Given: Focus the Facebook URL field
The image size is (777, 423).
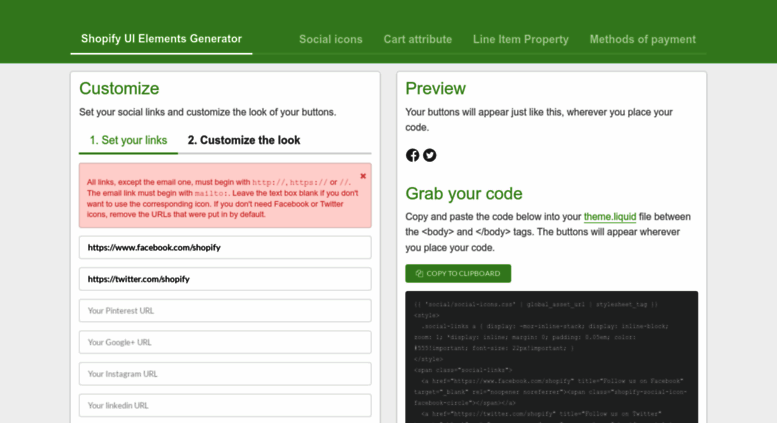Looking at the screenshot, I should (x=225, y=247).
